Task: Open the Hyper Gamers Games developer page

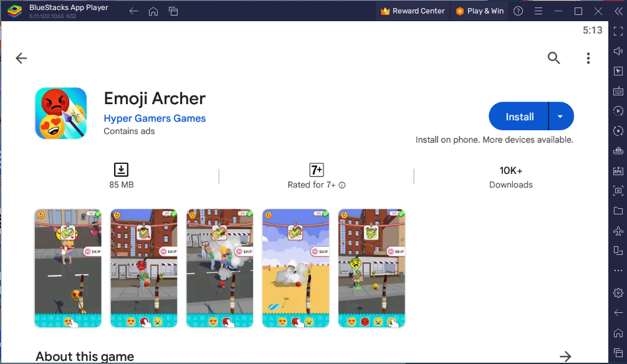Action: 155,118
